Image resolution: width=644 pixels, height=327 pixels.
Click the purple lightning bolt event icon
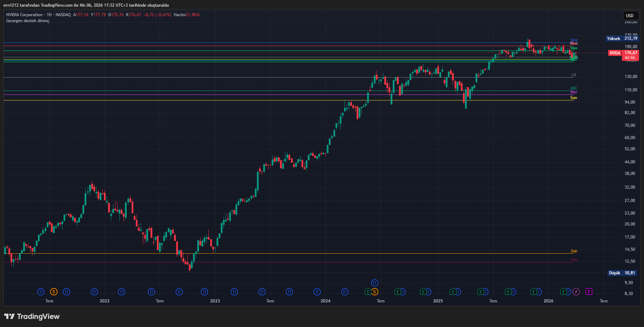(x=576, y=292)
